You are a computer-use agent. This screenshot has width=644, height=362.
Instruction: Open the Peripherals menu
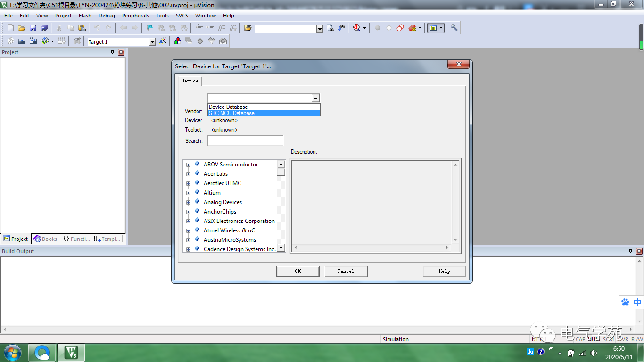coord(135,16)
